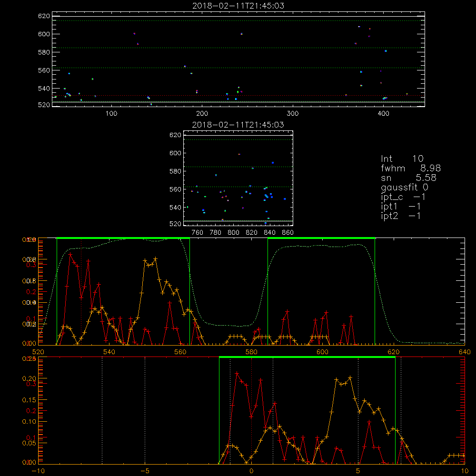Click orange y-axis label 0.05 of the lower plot

29,443
